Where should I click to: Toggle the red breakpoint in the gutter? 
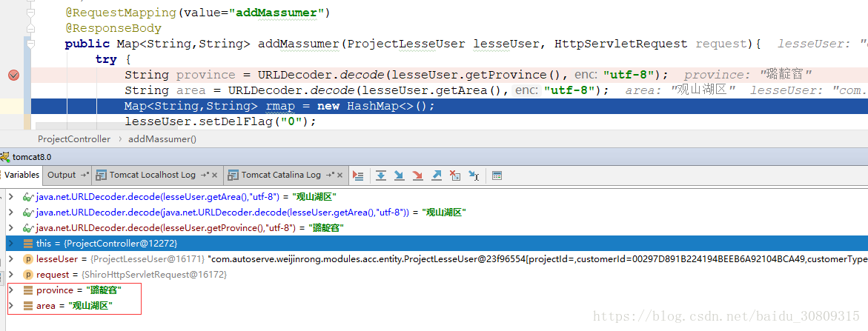(13, 75)
